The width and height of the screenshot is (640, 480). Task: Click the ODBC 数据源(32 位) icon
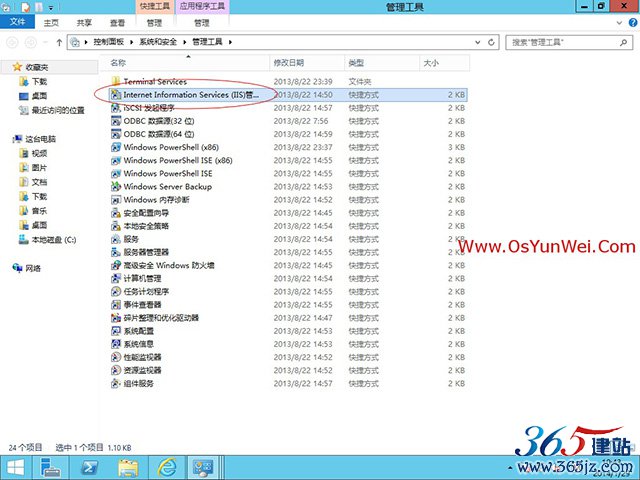tap(116, 121)
